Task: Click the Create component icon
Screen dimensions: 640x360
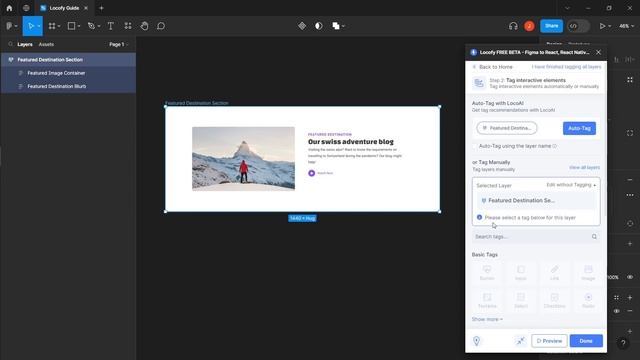Action: 302,26
